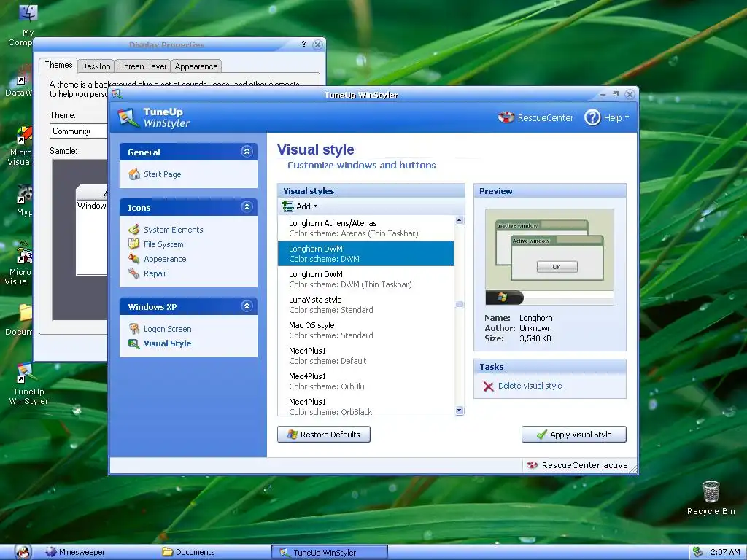This screenshot has width=747, height=560.
Task: Click the visual styles list scrollbar thumb
Action: coord(460,305)
